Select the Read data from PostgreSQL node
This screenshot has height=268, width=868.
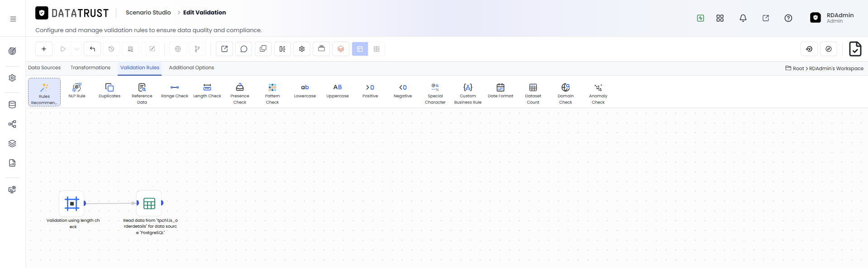click(x=149, y=204)
